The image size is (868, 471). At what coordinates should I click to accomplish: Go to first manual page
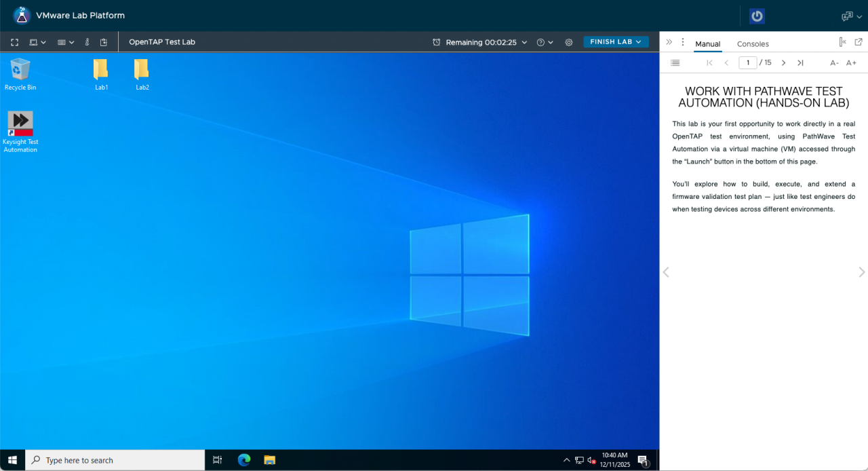pos(709,62)
